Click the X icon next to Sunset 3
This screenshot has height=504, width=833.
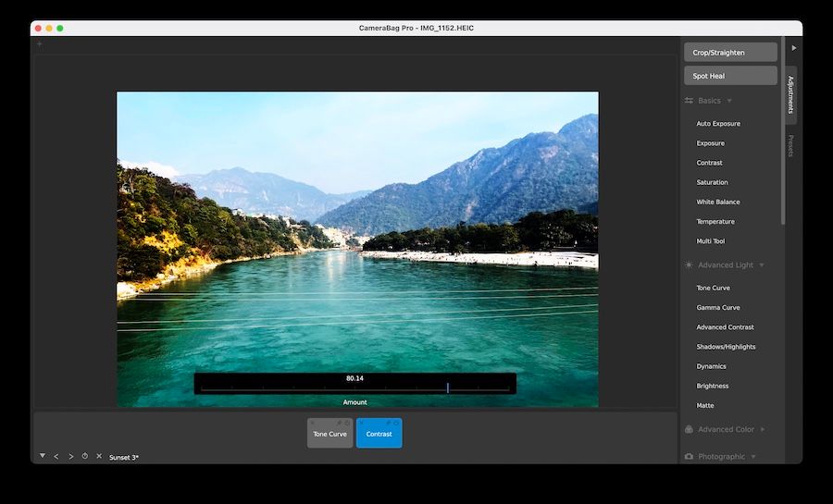99,456
